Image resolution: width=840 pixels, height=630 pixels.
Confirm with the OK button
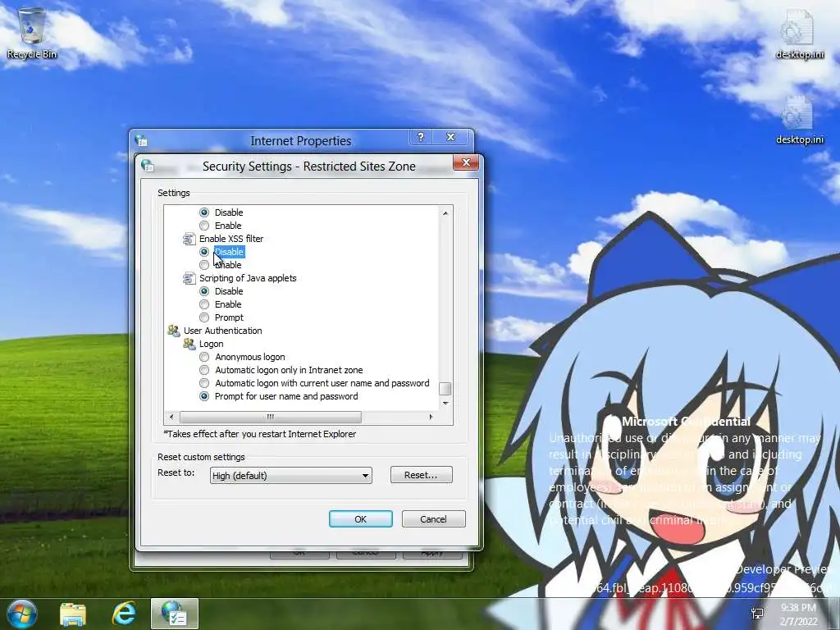tap(361, 519)
